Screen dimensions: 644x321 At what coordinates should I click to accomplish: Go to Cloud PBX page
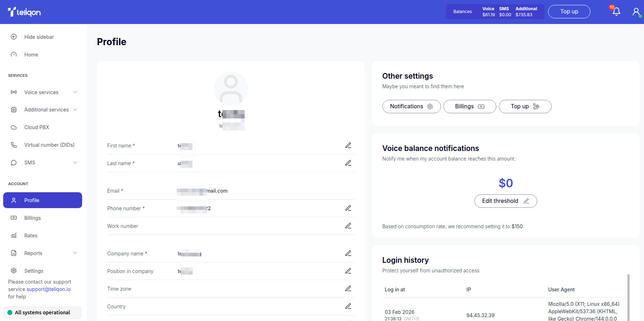coord(37,127)
